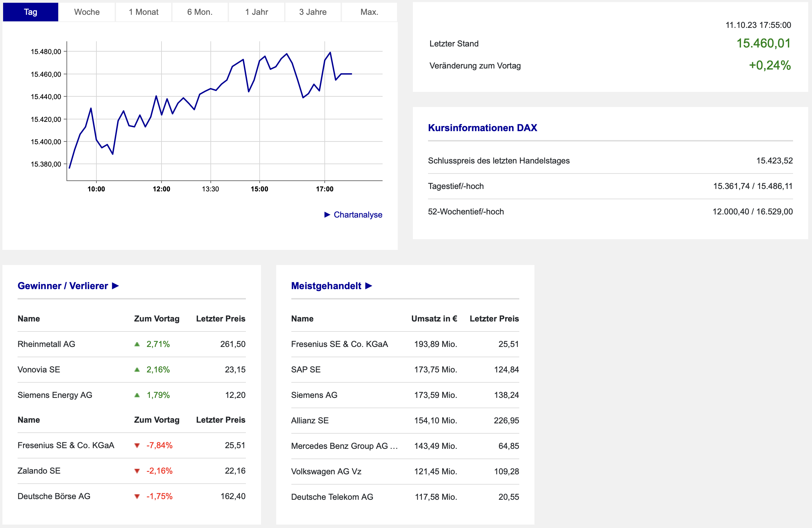Screen dimensions: 812x528
Task: Show the 6 Mon. chart range
Action: (200, 12)
